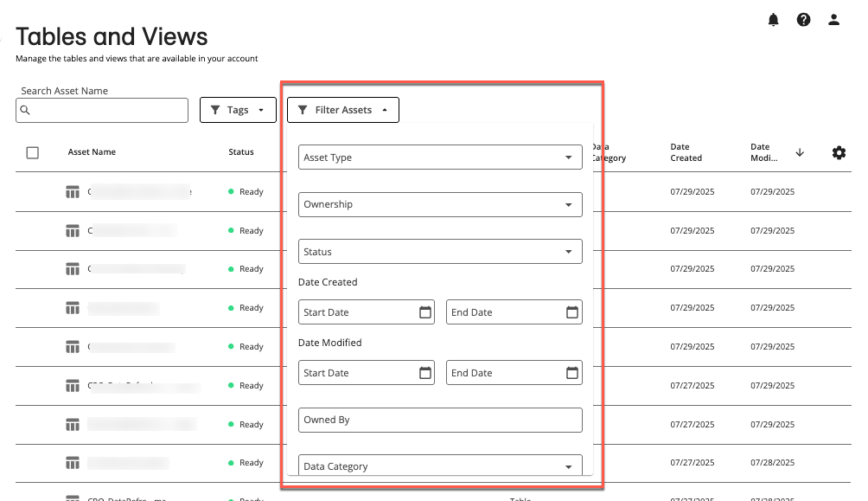Open the Tags filter dropdown
This screenshot has height=501, width=868.
238,110
